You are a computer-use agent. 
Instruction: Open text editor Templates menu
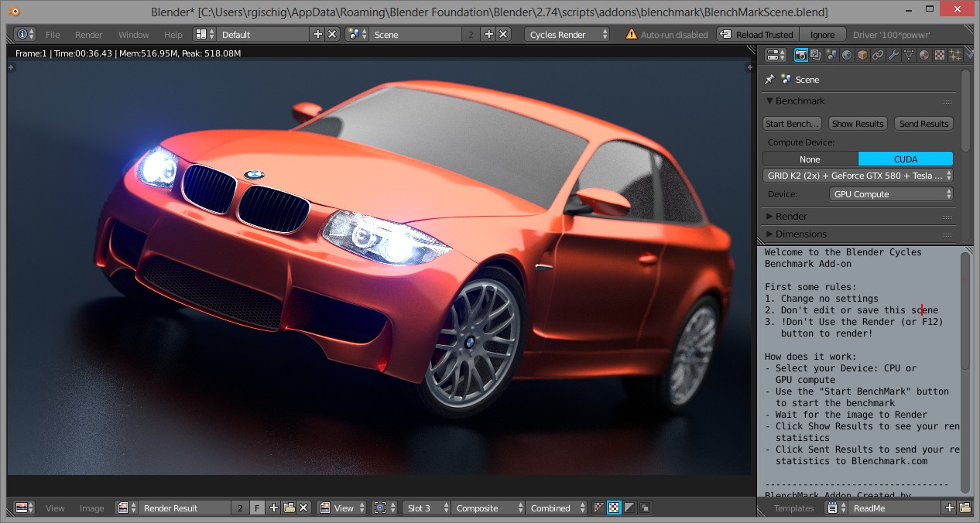(x=794, y=508)
